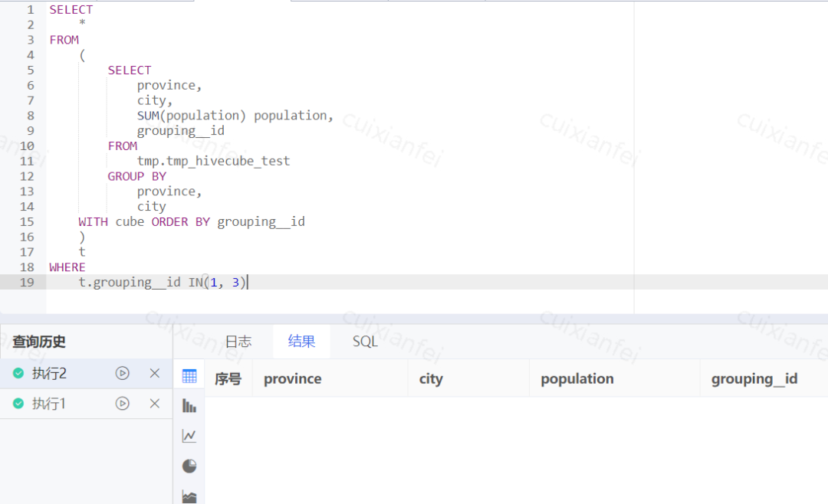
Task: Open the 日志 tab
Action: click(238, 342)
